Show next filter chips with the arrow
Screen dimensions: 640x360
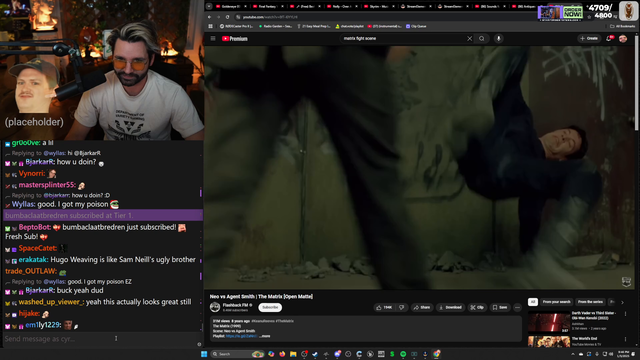[x=622, y=302]
